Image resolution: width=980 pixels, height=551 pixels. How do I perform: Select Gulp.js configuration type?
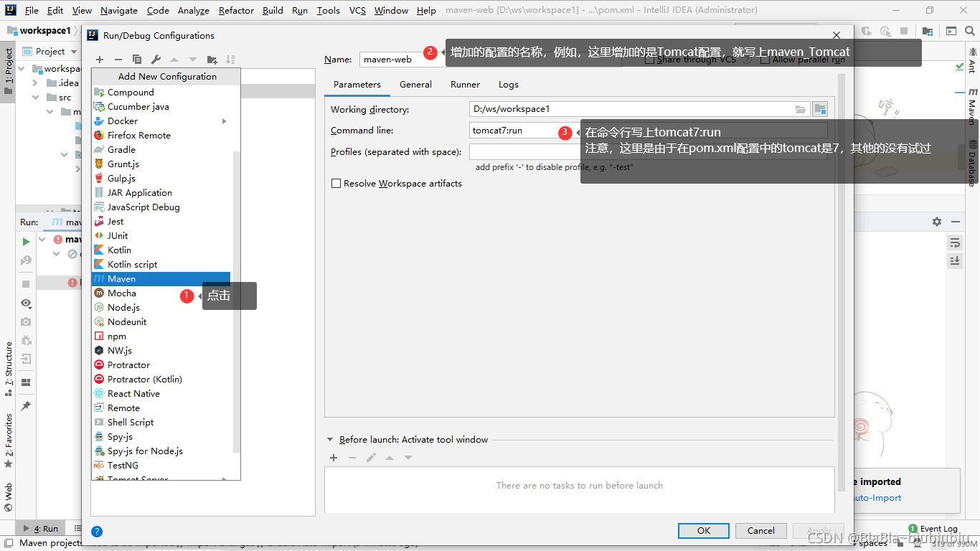pyautogui.click(x=161, y=178)
